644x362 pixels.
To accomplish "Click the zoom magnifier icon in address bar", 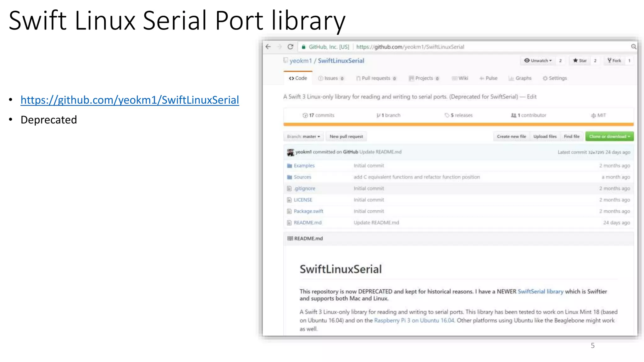I will tap(634, 47).
